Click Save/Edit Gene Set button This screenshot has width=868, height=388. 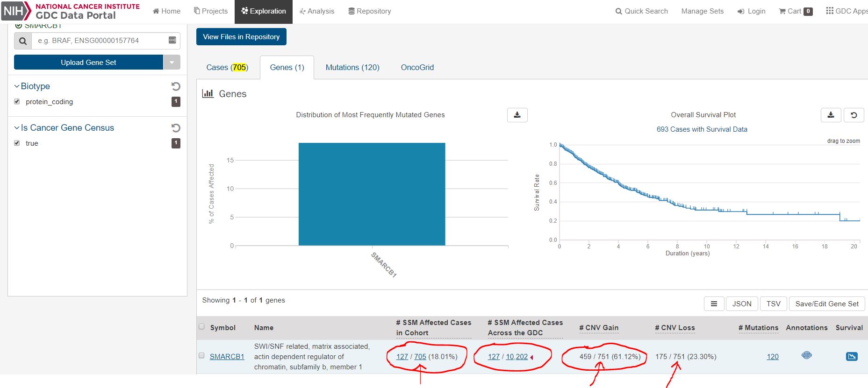click(x=827, y=304)
